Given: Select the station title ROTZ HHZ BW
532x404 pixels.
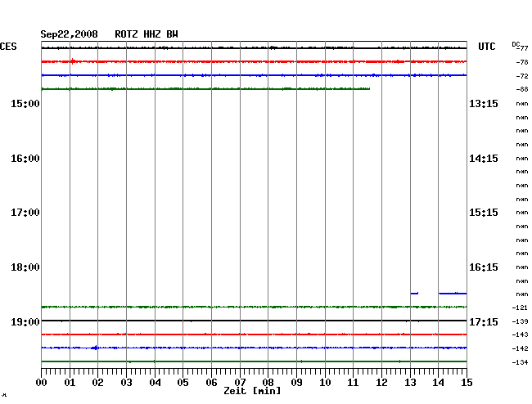Looking at the screenshot, I should tap(147, 34).
